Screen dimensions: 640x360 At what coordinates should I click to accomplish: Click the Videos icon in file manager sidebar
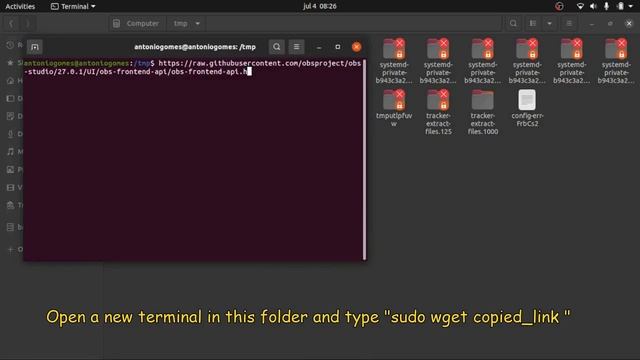pos(10,187)
